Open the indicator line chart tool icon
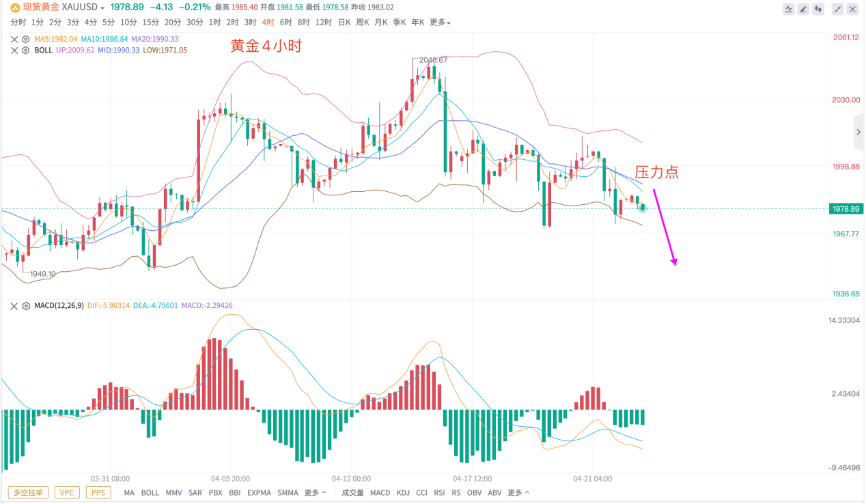 pos(789,10)
